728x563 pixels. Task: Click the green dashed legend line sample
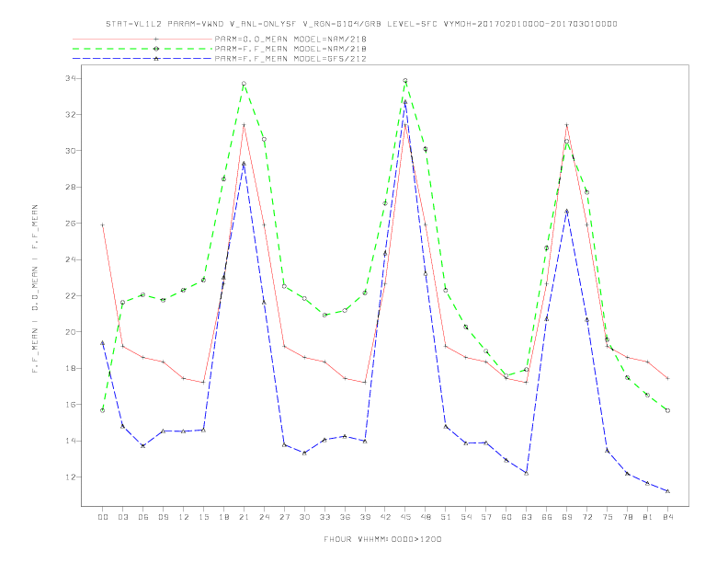point(142,49)
